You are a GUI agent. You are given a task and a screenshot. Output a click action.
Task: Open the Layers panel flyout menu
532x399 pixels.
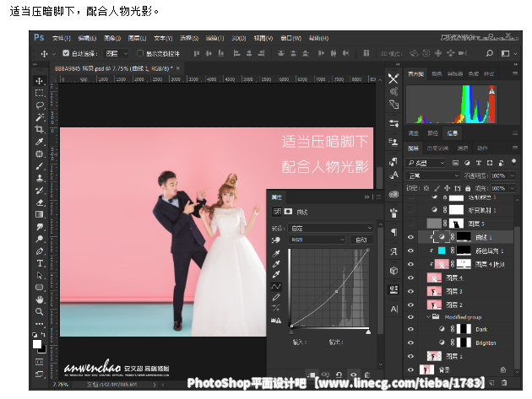pos(515,148)
